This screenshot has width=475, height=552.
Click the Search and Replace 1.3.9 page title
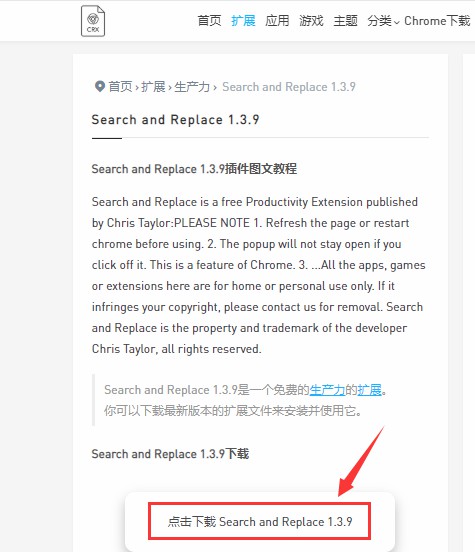point(175,120)
